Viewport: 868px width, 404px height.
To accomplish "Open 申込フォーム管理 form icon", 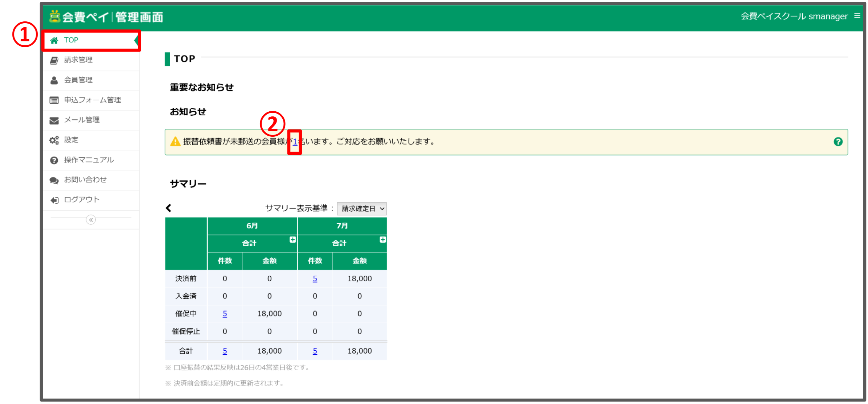I will [x=54, y=100].
